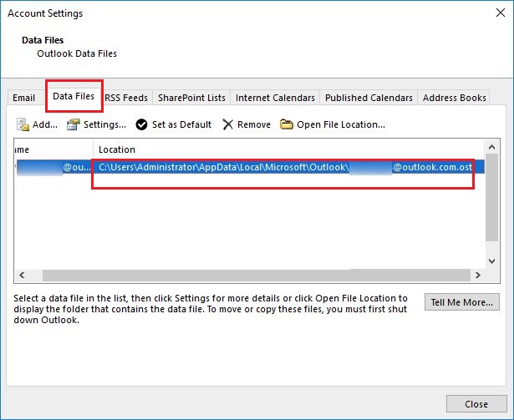Click the list's scroll up arrow
The image size is (514, 420).
pyautogui.click(x=491, y=148)
